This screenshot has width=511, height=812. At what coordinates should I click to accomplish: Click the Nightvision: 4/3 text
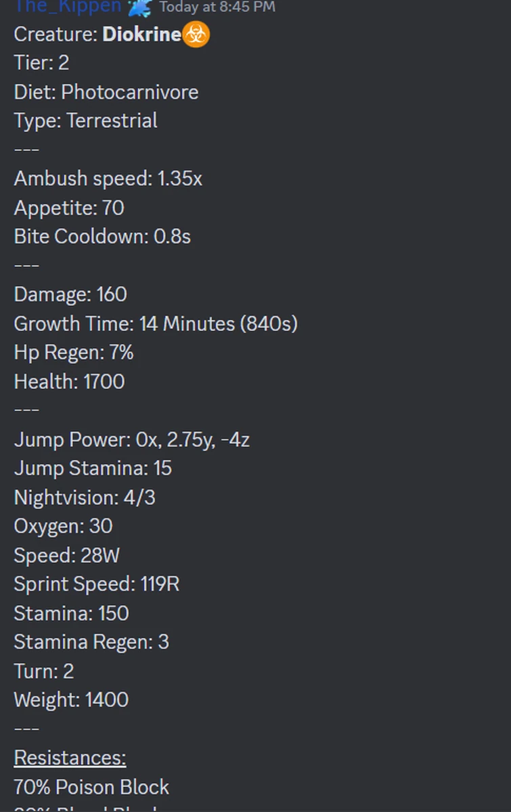(85, 498)
